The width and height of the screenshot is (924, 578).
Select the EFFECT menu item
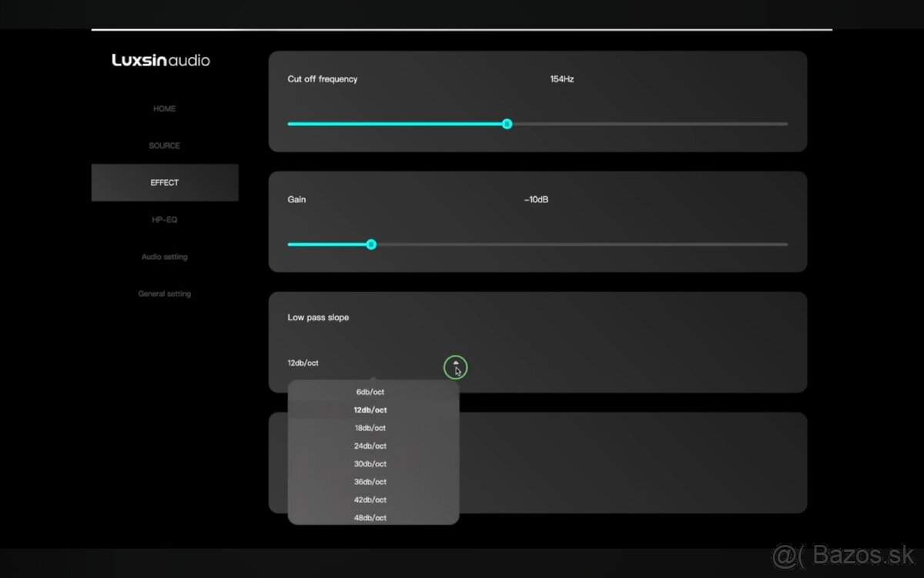coord(164,183)
